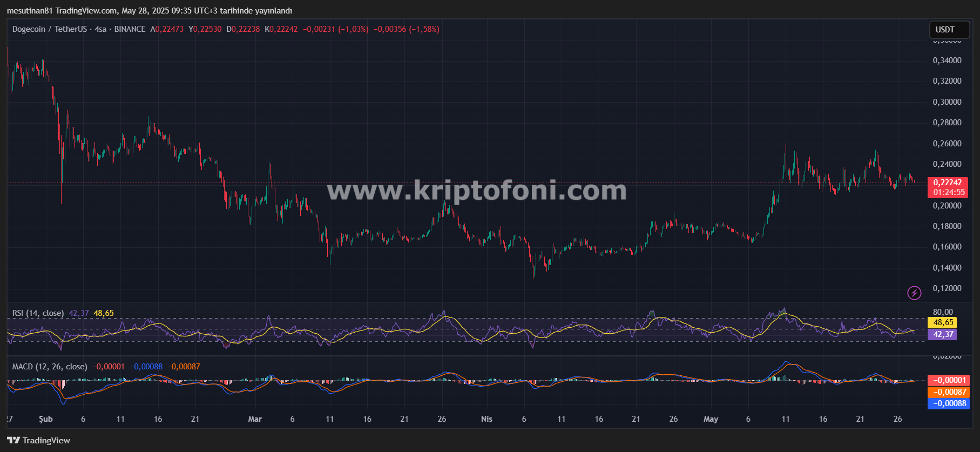Click the Nis month label on time axis

(x=486, y=419)
